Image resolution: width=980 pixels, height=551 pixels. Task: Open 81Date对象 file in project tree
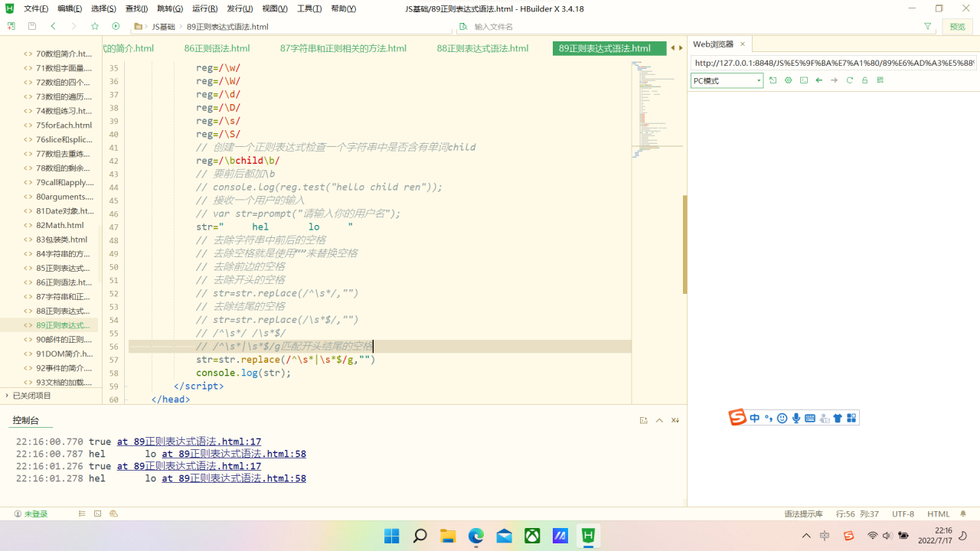click(64, 211)
